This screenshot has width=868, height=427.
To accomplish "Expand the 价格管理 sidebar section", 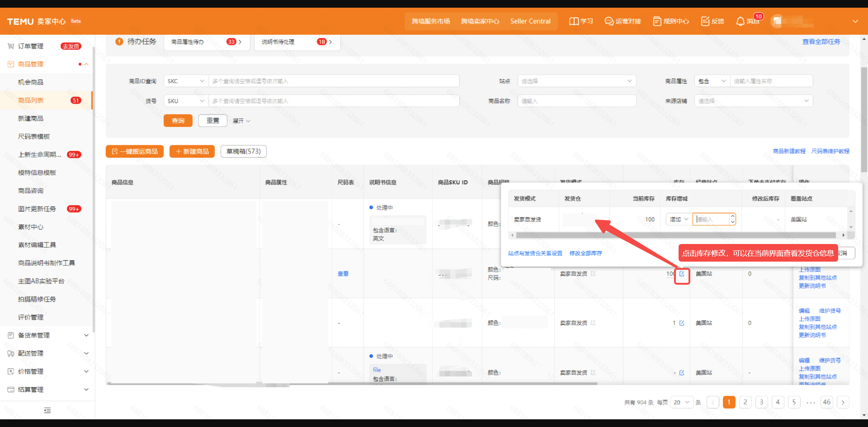I will [86, 371].
